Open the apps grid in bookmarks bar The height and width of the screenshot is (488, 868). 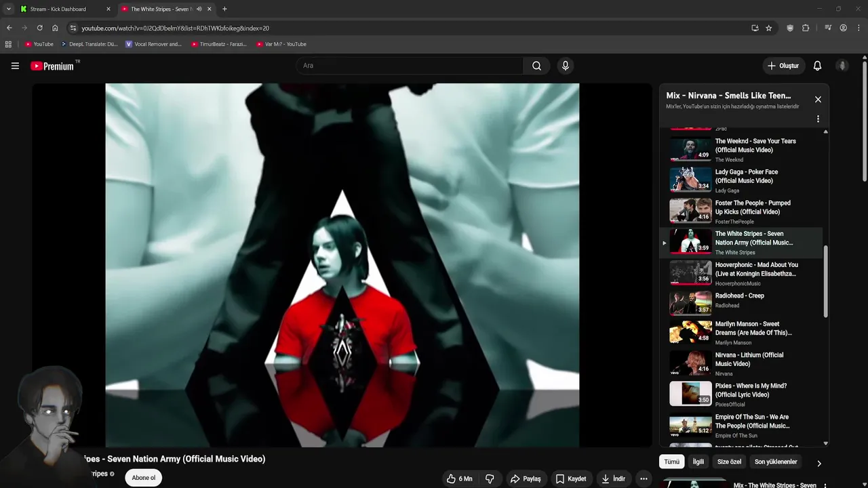click(8, 44)
